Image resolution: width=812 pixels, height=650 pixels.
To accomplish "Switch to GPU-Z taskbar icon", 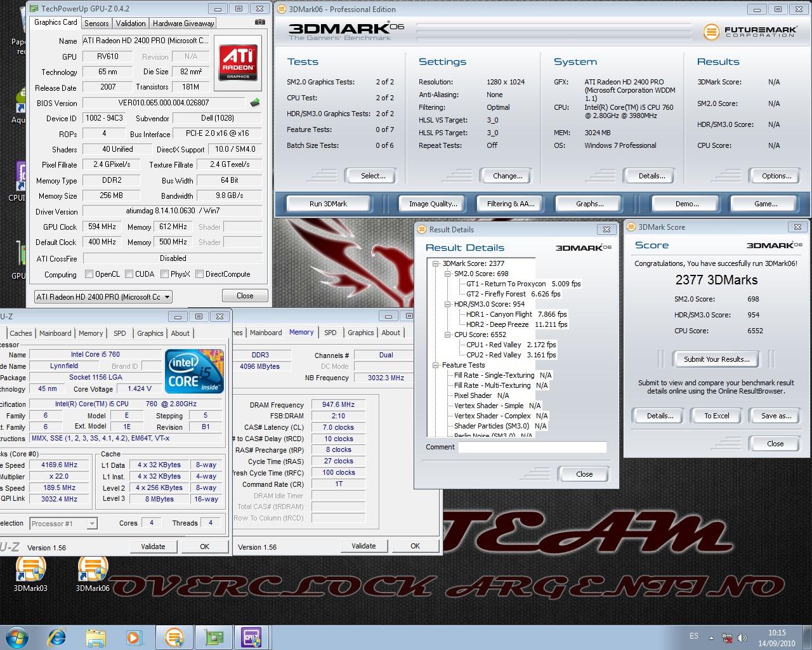I will pos(214,637).
